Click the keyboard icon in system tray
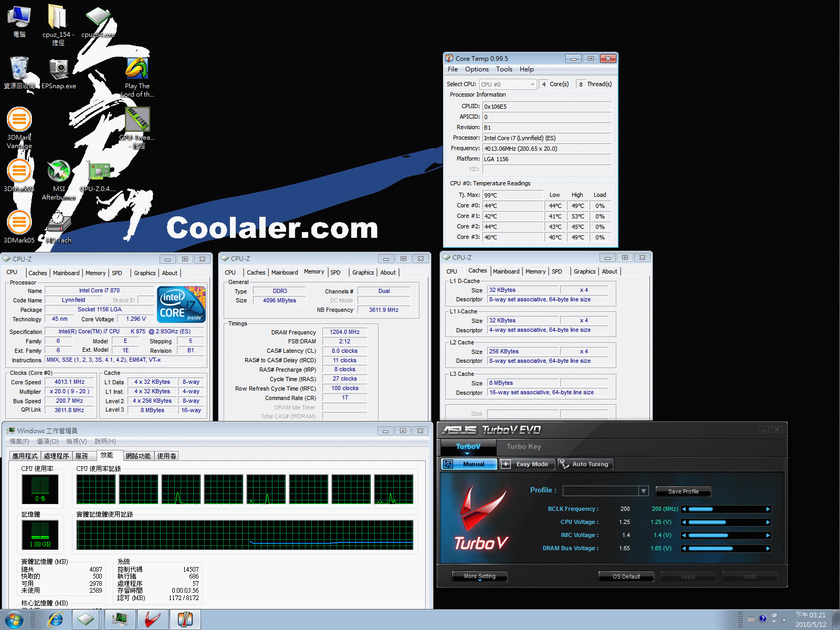The width and height of the screenshot is (840, 630). (x=751, y=618)
